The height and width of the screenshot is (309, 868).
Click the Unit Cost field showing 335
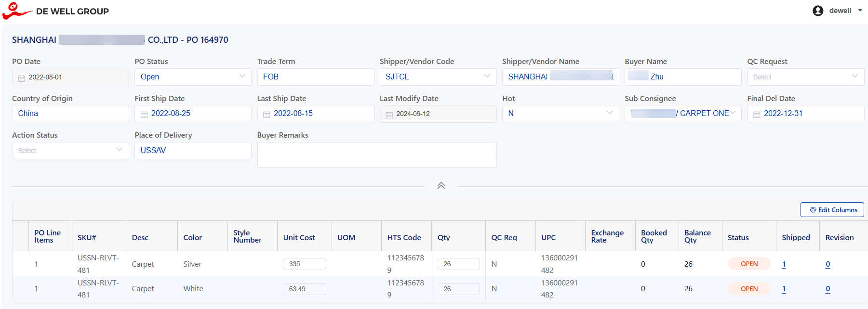coord(304,264)
